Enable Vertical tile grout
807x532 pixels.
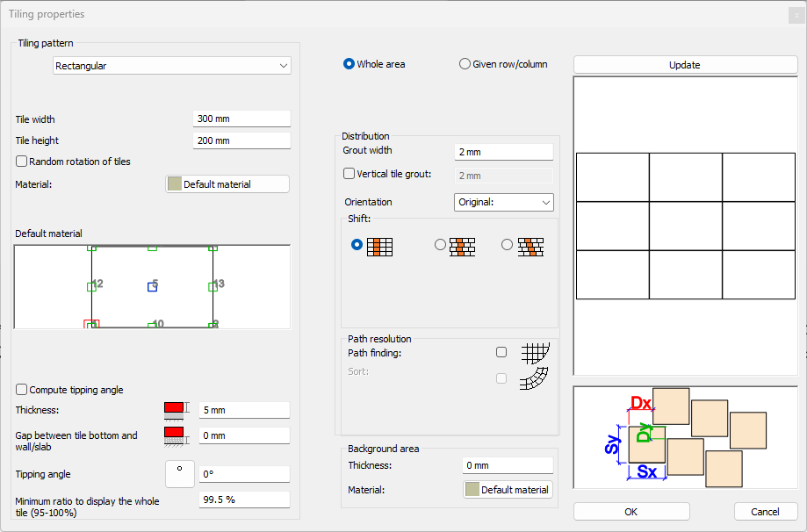click(349, 173)
